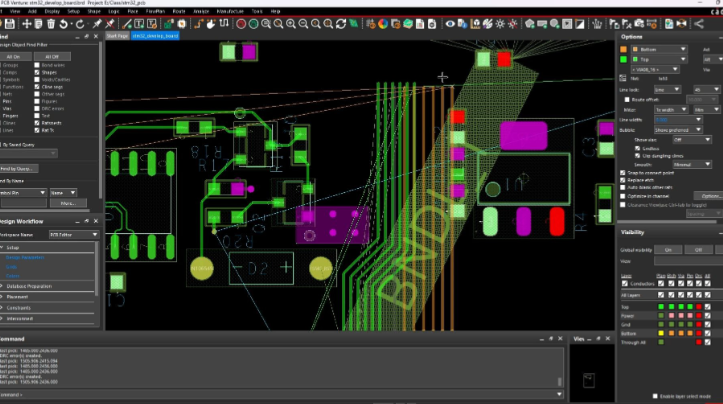723x404 pixels.
Task: Enable the Optimize in channel checkbox
Action: click(x=624, y=195)
